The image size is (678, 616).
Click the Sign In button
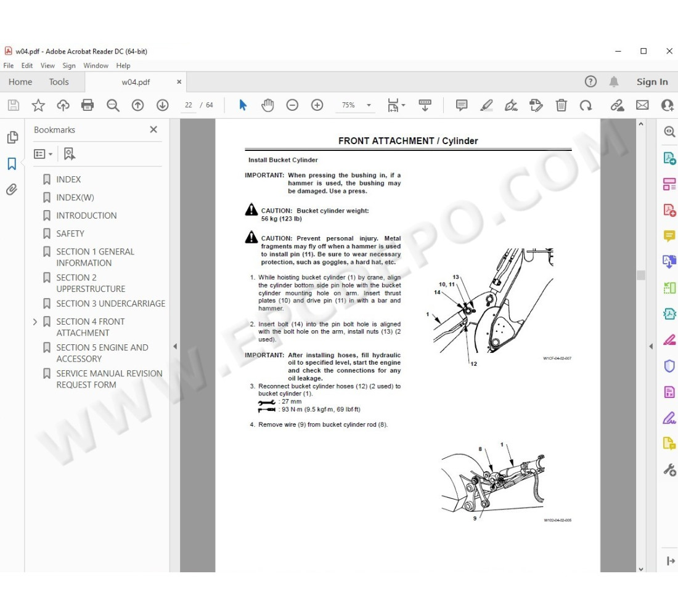(651, 82)
